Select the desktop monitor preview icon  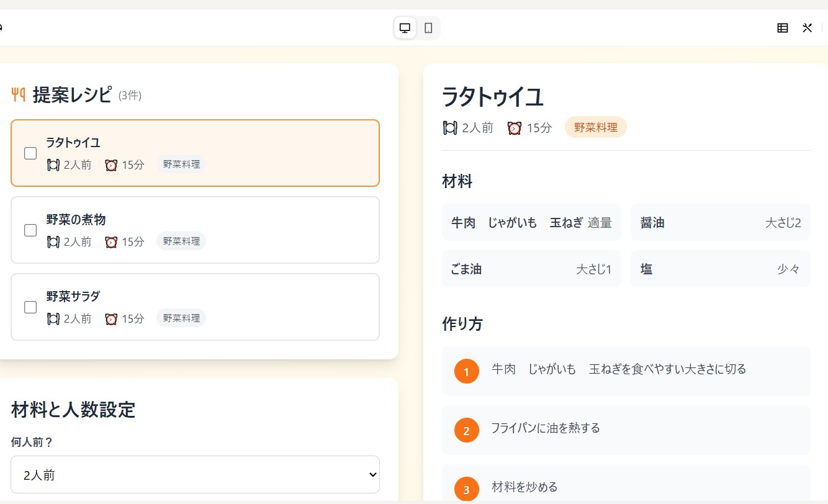pos(405,28)
